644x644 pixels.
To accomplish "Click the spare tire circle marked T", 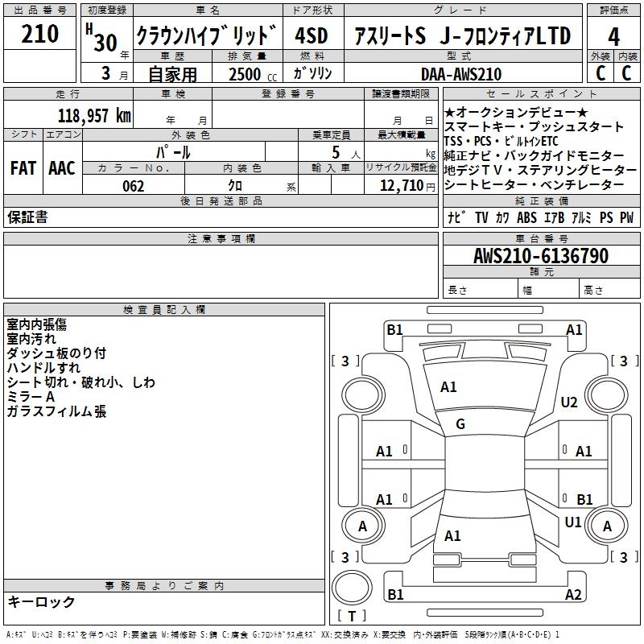I will coord(352,588).
